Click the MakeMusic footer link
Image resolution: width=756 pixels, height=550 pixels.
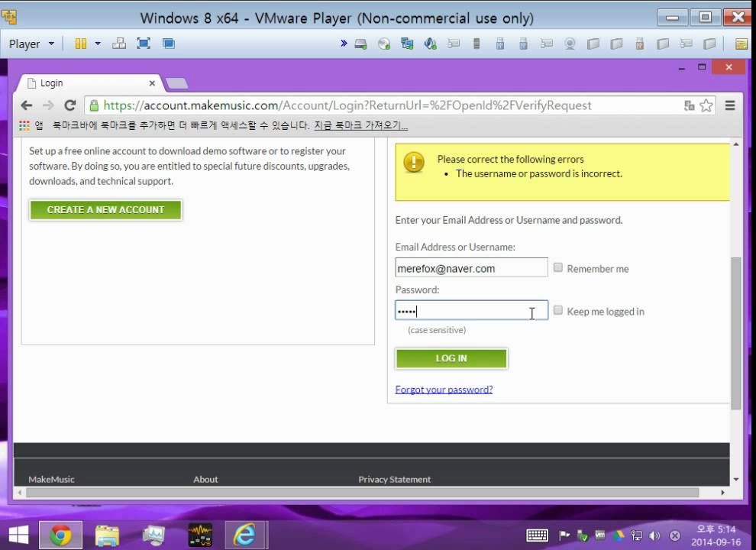51,479
